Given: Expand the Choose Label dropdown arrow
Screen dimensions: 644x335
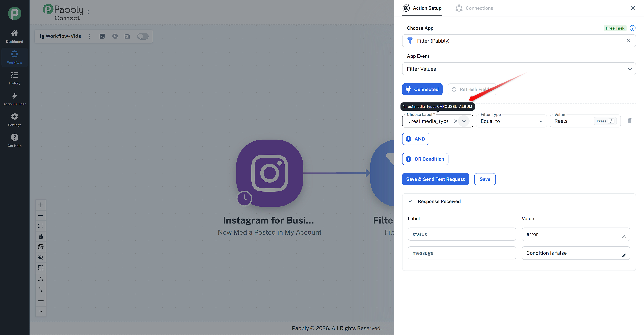Looking at the screenshot, I should [464, 121].
